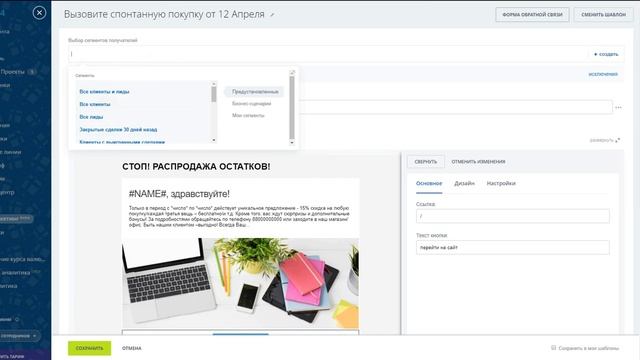Click the down arrow of popup outer scrollbar
This screenshot has width=640, height=360.
click(292, 142)
